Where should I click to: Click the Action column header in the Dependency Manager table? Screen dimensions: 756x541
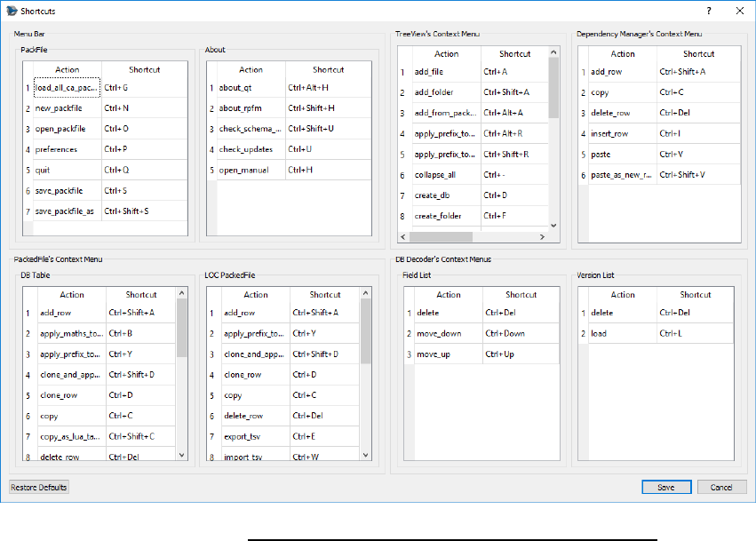pyautogui.click(x=623, y=54)
